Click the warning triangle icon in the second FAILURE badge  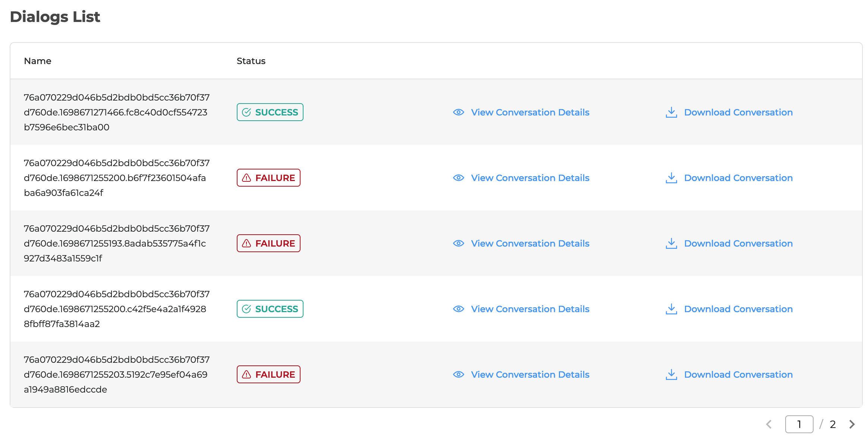[x=246, y=243]
